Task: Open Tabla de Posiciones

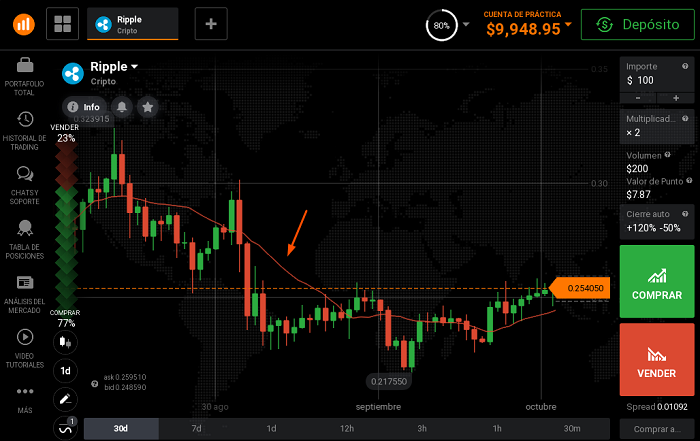Action: point(25,240)
